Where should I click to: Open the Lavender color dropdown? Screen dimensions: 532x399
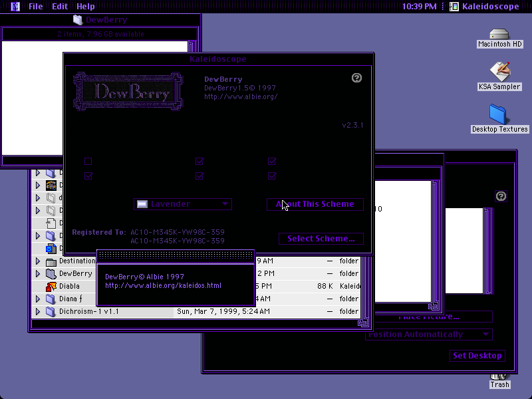(183, 204)
